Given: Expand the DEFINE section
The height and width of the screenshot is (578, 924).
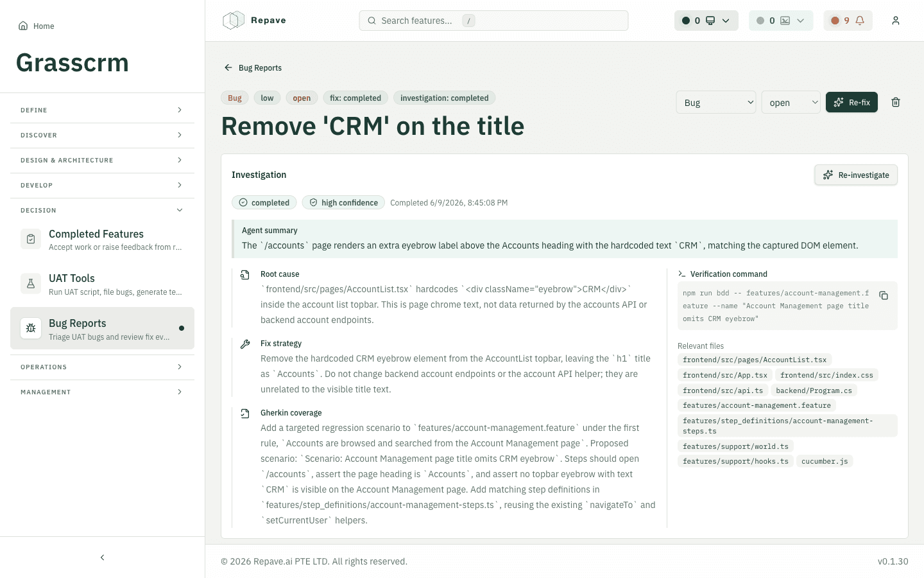Looking at the screenshot, I should [103, 110].
